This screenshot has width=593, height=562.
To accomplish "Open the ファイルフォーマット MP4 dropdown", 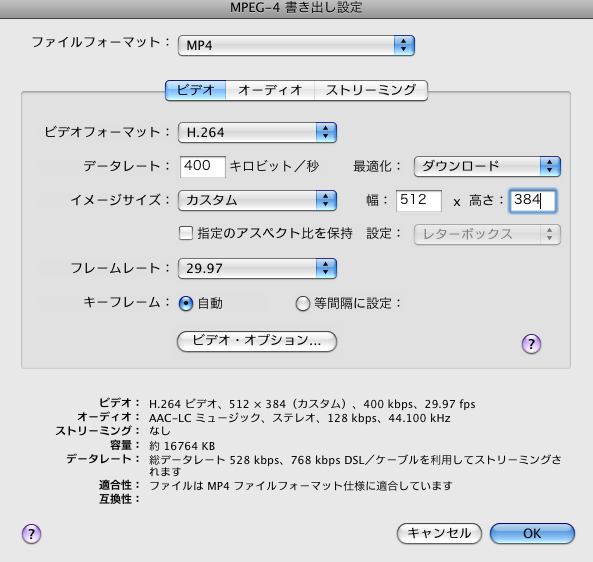I will pos(296,45).
